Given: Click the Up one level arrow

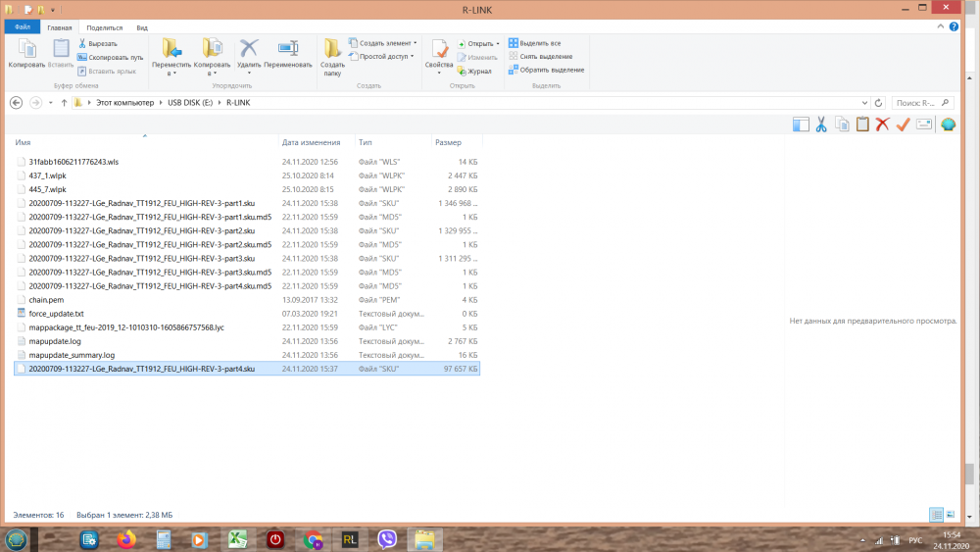Looking at the screenshot, I should click(64, 103).
